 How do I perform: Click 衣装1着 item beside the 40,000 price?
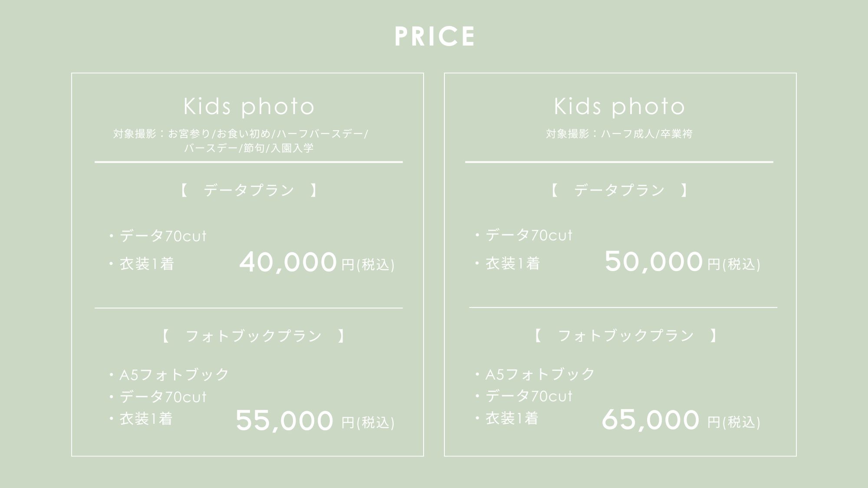[147, 264]
